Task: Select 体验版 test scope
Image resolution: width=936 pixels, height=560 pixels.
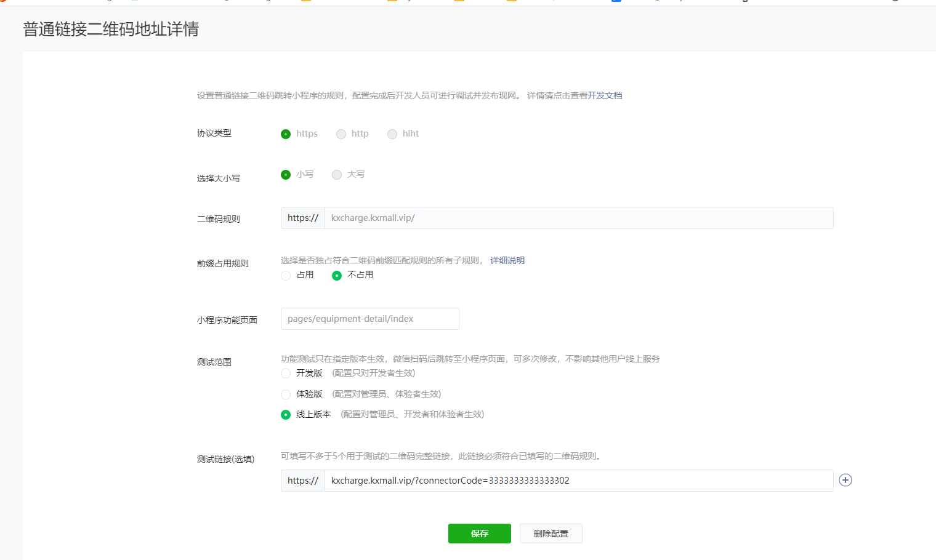Action: click(x=286, y=394)
